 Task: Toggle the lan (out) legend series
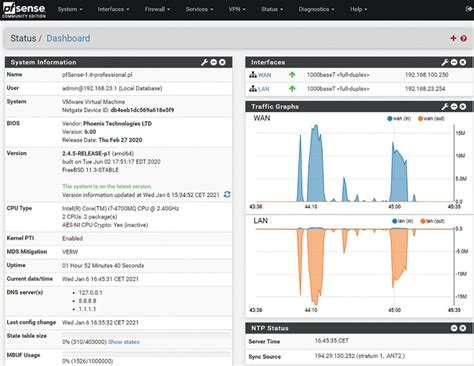click(433, 221)
